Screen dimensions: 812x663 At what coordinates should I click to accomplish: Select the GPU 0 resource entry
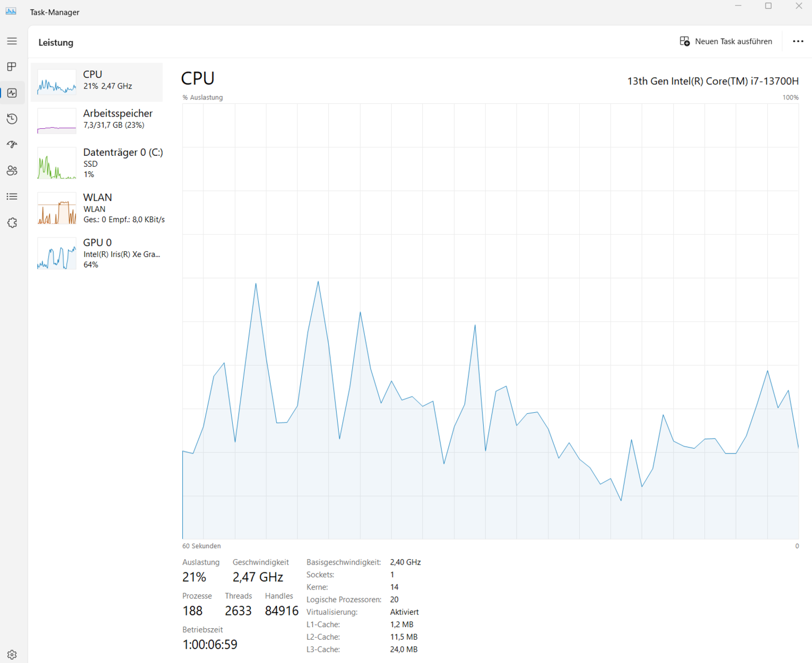point(97,254)
